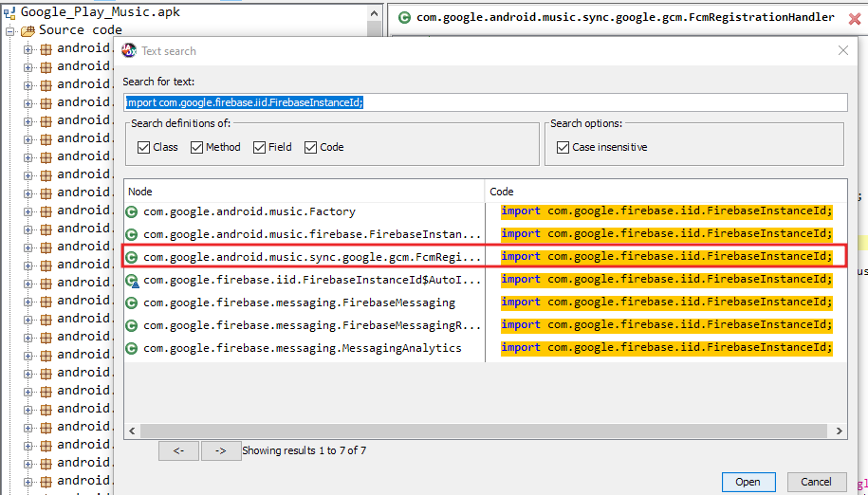Go to next results page arrow
The height and width of the screenshot is (495, 868).
(x=220, y=451)
